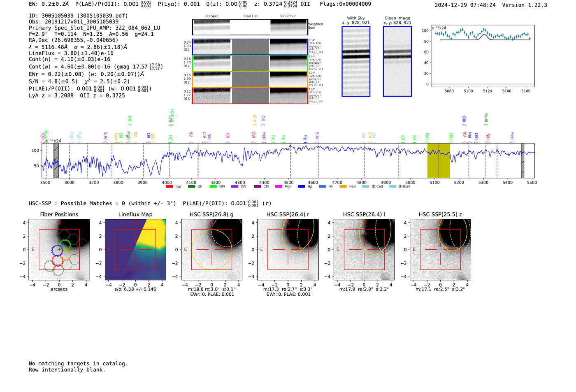Image resolution: width=576 pixels, height=392 pixels.
Task: Click the Smoothed column header
Action: 288,16
